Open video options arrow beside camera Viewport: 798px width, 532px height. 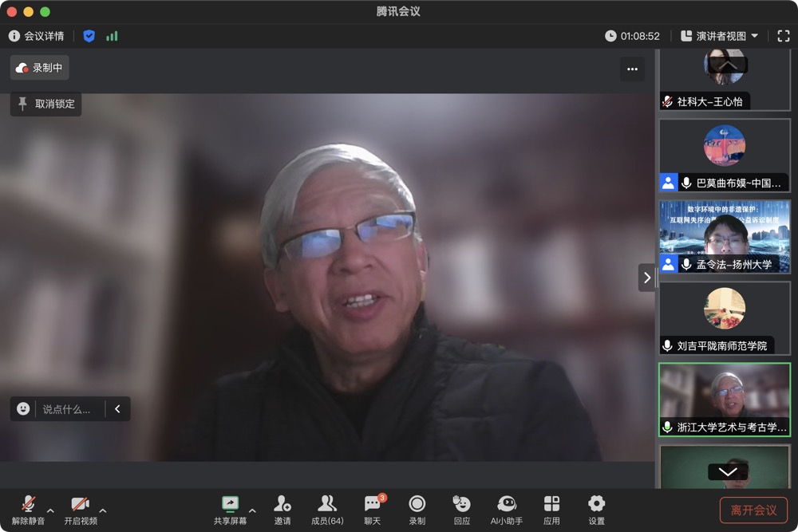pyautogui.click(x=103, y=510)
